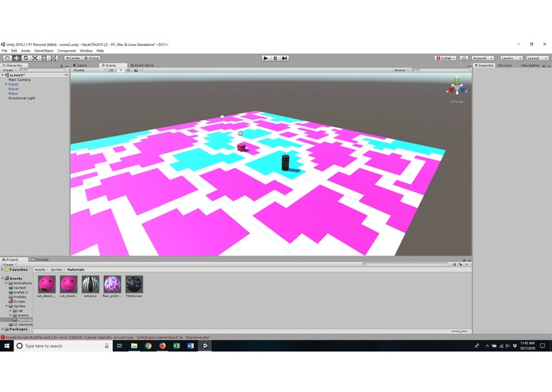The image size is (552, 392).
Task: Open the Layout dropdown
Action: [537, 58]
